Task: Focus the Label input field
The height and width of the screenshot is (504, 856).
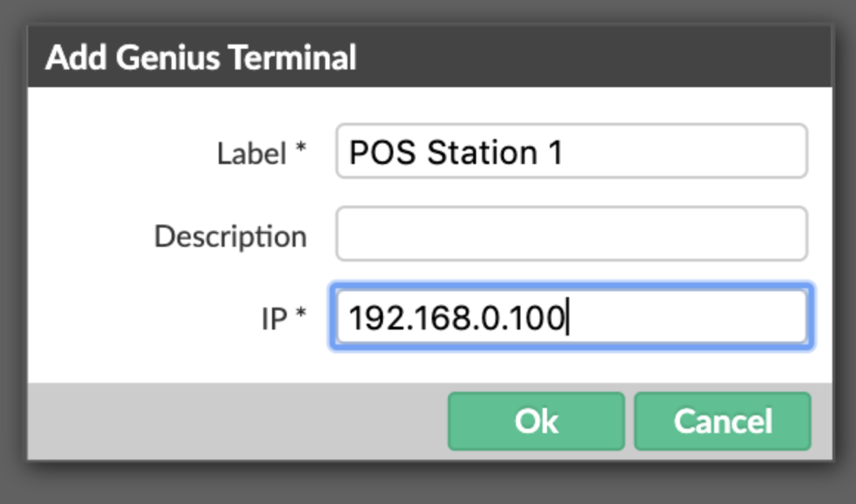Action: tap(571, 151)
